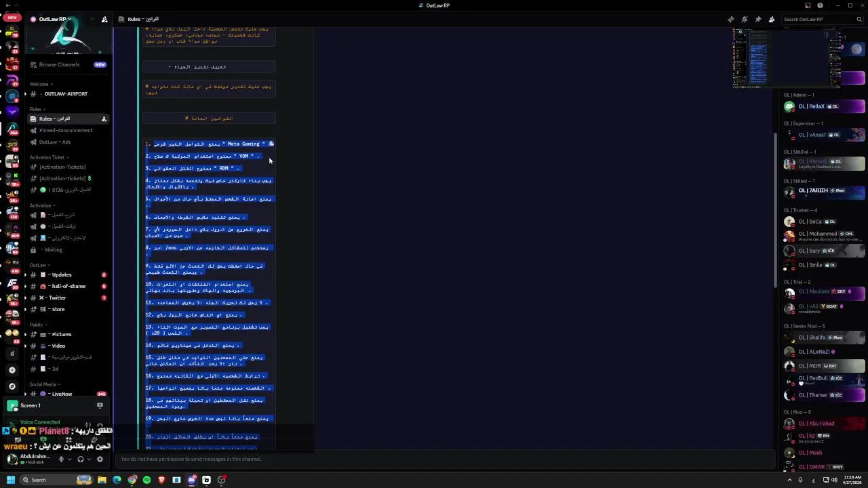This screenshot has height=488, width=868.
Task: Open the AE server icon in server list
Action: coord(12,283)
